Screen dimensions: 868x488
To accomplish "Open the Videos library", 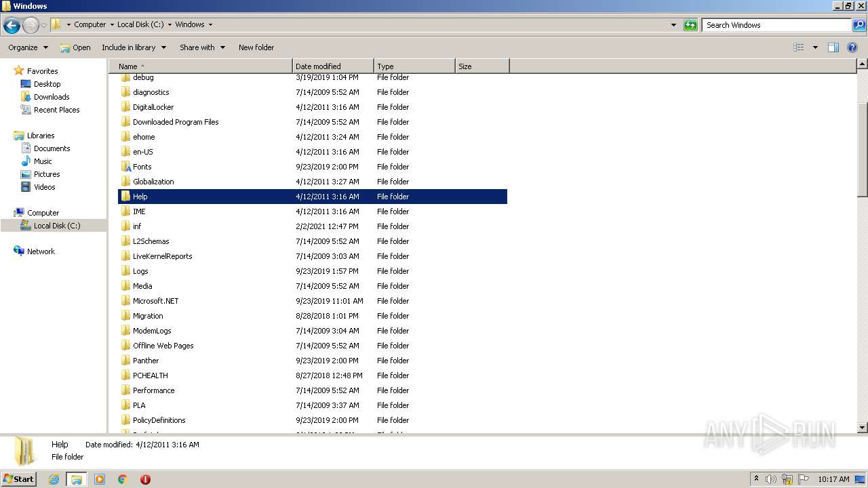I will pyautogui.click(x=45, y=187).
